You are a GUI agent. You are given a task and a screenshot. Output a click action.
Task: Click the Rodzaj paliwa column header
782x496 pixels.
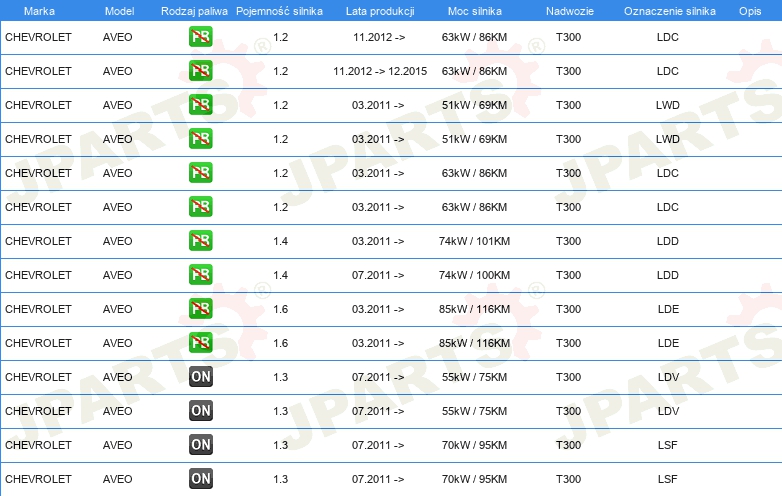[x=194, y=11]
